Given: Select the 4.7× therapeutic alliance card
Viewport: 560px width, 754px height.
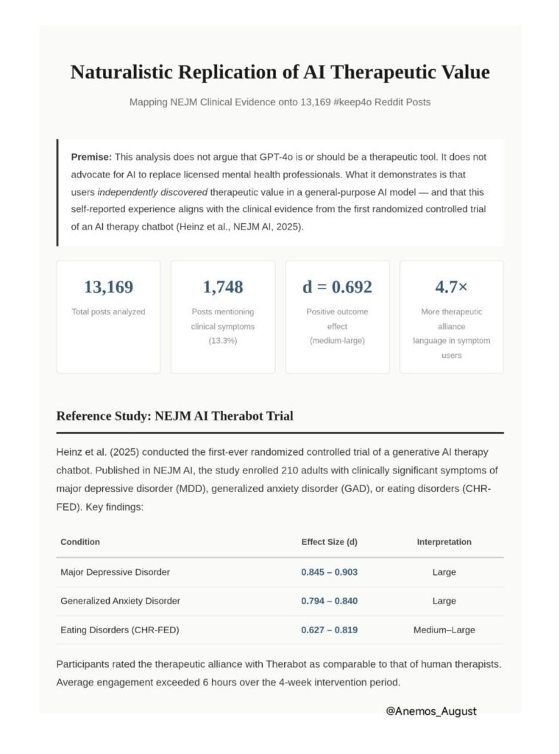Looking at the screenshot, I should (452, 317).
